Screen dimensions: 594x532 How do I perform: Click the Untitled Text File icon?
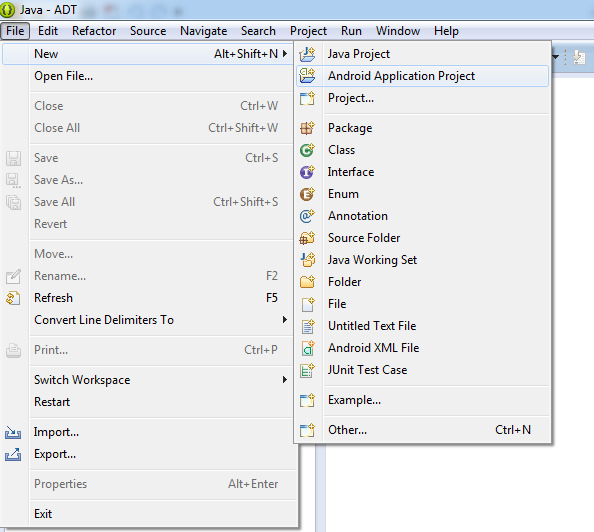click(307, 326)
